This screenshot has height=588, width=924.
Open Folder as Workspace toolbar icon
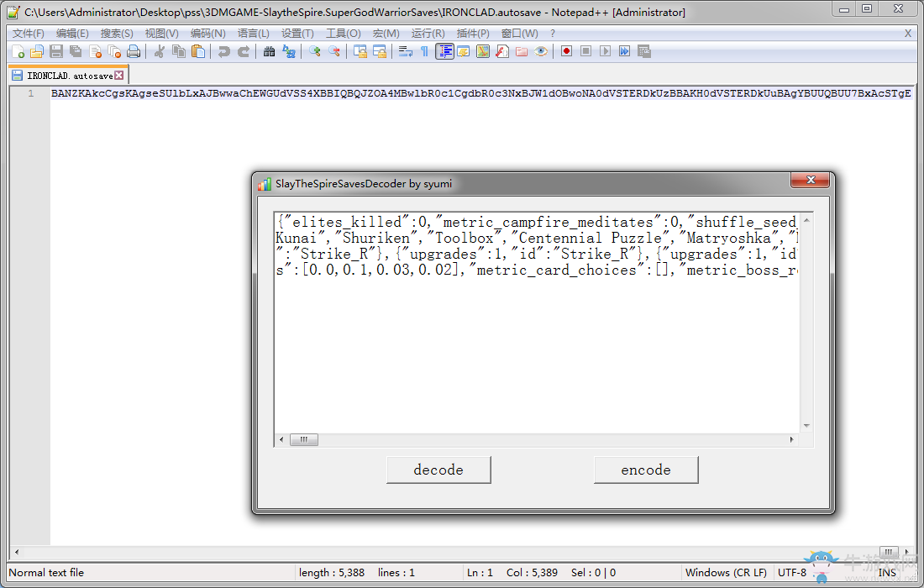(x=522, y=52)
